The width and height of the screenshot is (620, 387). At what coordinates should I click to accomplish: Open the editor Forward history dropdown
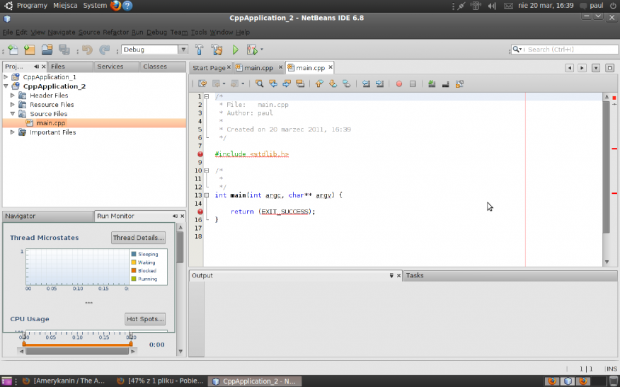pyautogui.click(x=243, y=84)
